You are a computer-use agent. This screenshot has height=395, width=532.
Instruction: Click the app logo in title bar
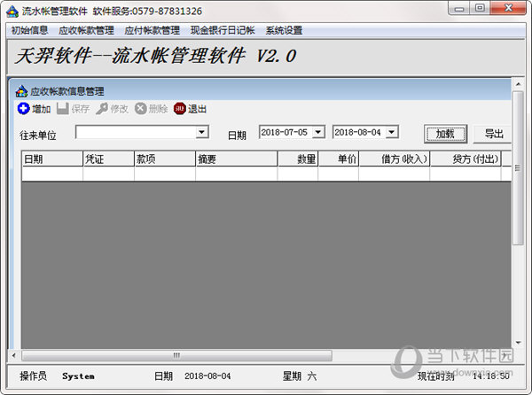(12, 12)
